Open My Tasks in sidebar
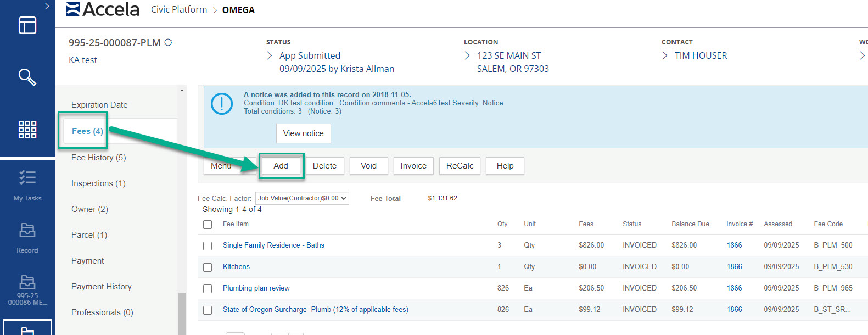868x335 pixels. [27, 185]
